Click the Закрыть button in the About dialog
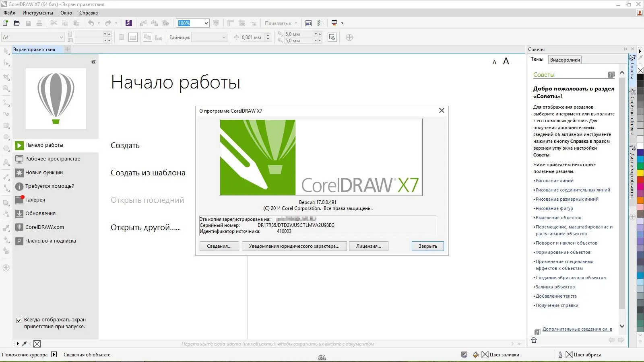Image resolution: width=644 pixels, height=362 pixels. click(427, 246)
